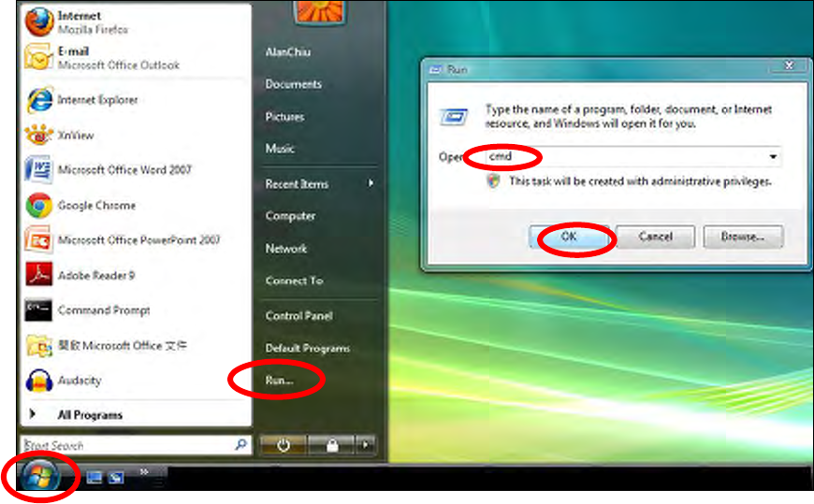
Task: Open Default Programs from Start menu
Action: pos(307,348)
